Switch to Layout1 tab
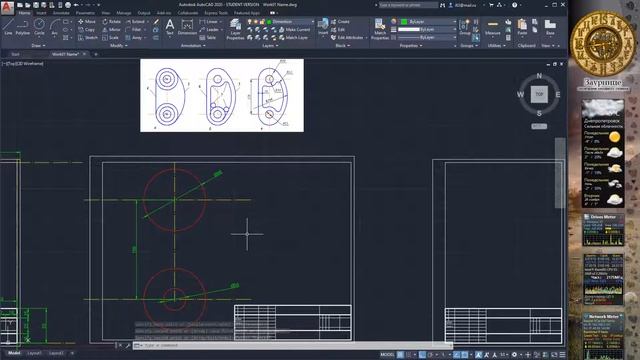 34,353
